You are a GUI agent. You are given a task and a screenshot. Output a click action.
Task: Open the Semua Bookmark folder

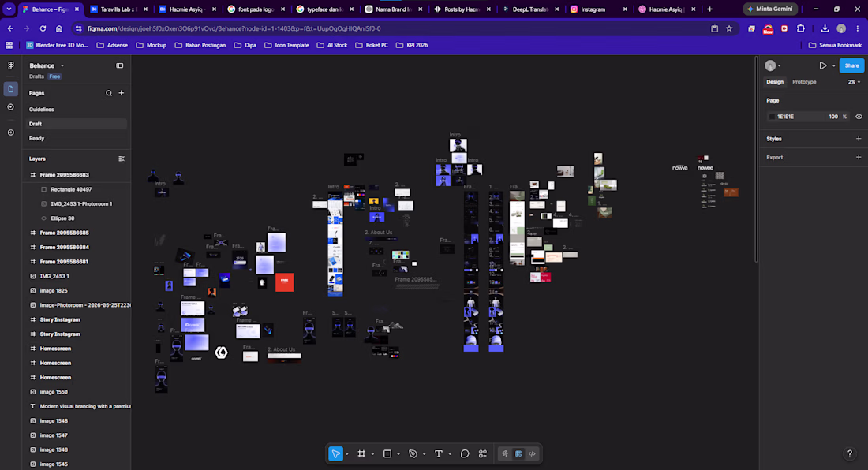point(836,45)
